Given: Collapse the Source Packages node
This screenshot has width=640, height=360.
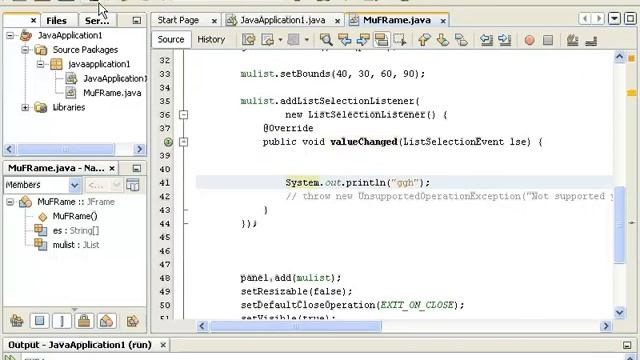Looking at the screenshot, I should click(x=25, y=50).
